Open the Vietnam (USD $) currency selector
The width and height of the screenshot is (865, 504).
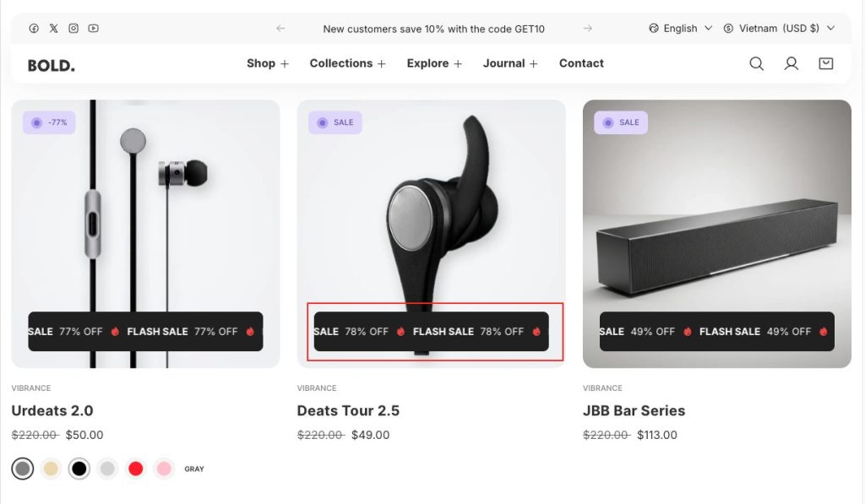779,29
